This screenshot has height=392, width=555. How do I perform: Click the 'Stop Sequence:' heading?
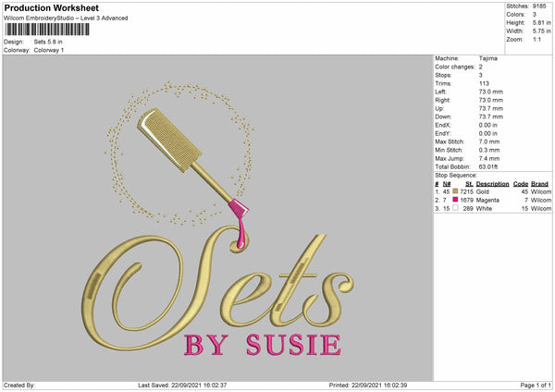coord(456,176)
